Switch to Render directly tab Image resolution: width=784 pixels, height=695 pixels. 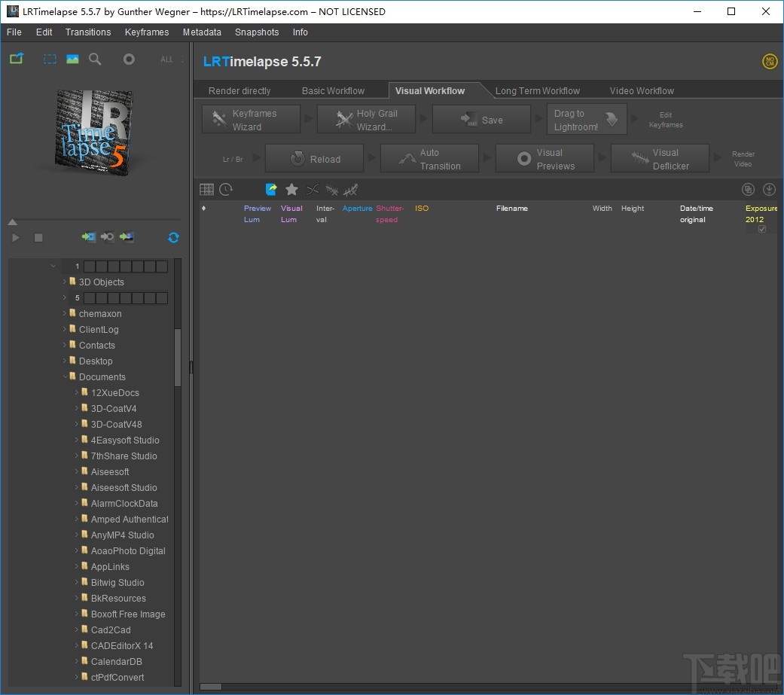click(x=239, y=91)
